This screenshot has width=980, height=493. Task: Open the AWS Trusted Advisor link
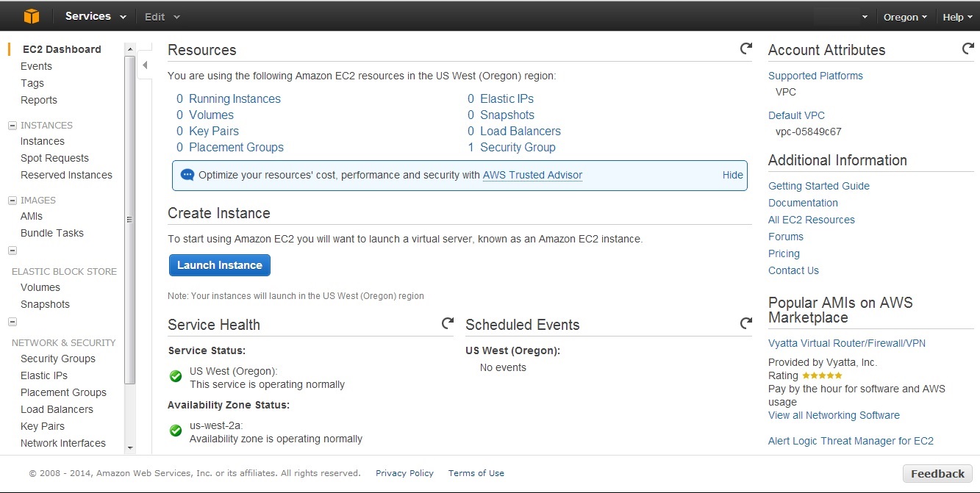532,175
